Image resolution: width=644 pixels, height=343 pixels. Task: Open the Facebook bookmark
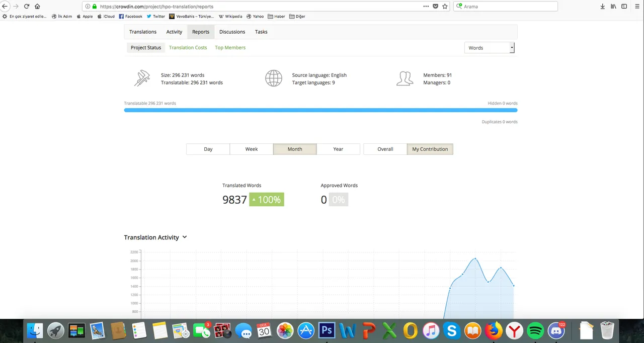pyautogui.click(x=130, y=16)
